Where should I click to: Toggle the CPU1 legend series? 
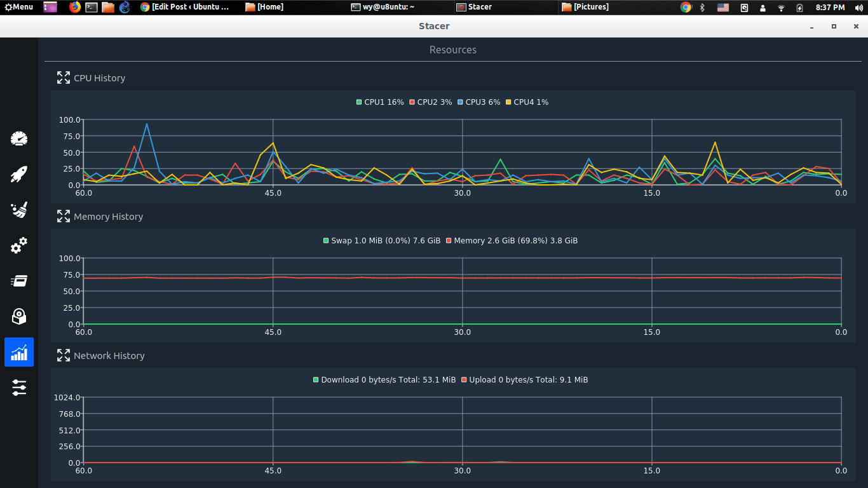[380, 102]
